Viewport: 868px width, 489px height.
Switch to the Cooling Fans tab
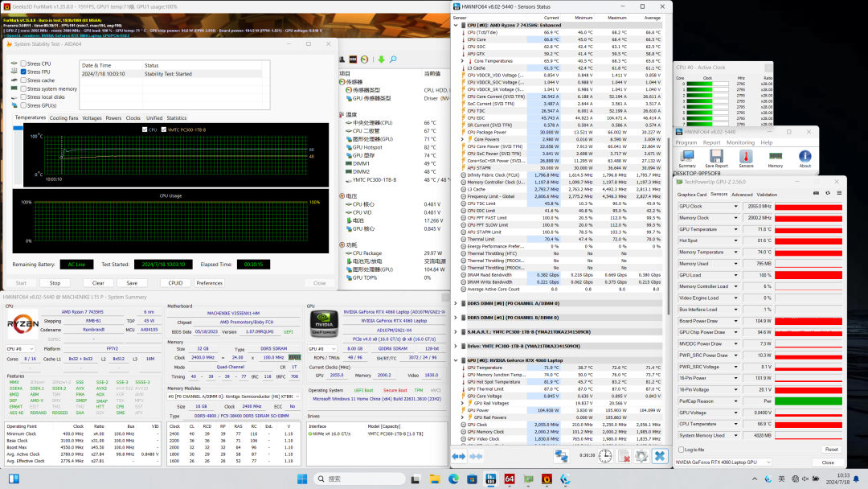(x=63, y=118)
